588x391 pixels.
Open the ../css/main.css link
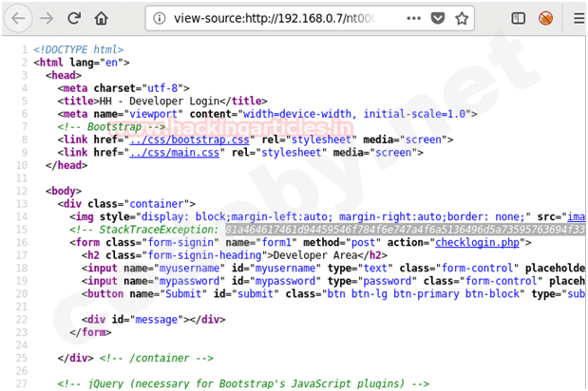pos(175,153)
